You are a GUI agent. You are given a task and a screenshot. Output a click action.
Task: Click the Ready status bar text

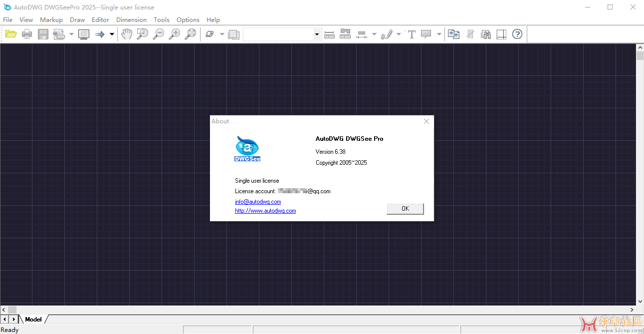(x=9, y=330)
